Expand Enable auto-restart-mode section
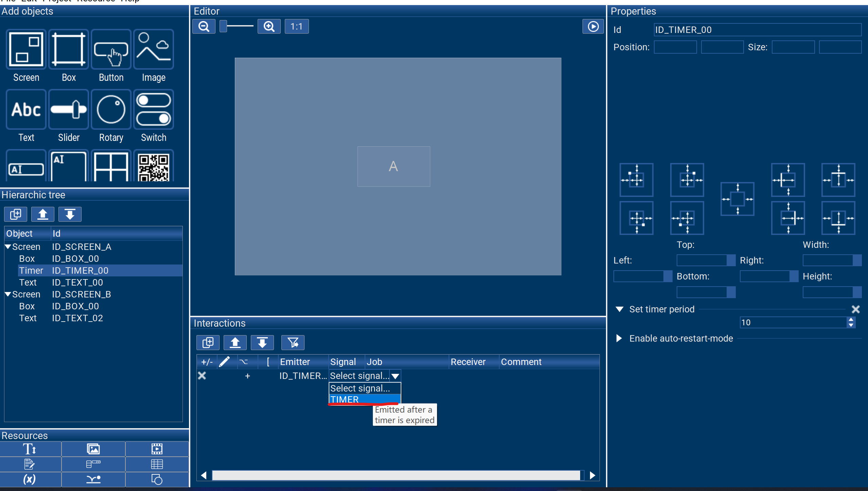Screen dimensions: 868x491 coord(619,338)
